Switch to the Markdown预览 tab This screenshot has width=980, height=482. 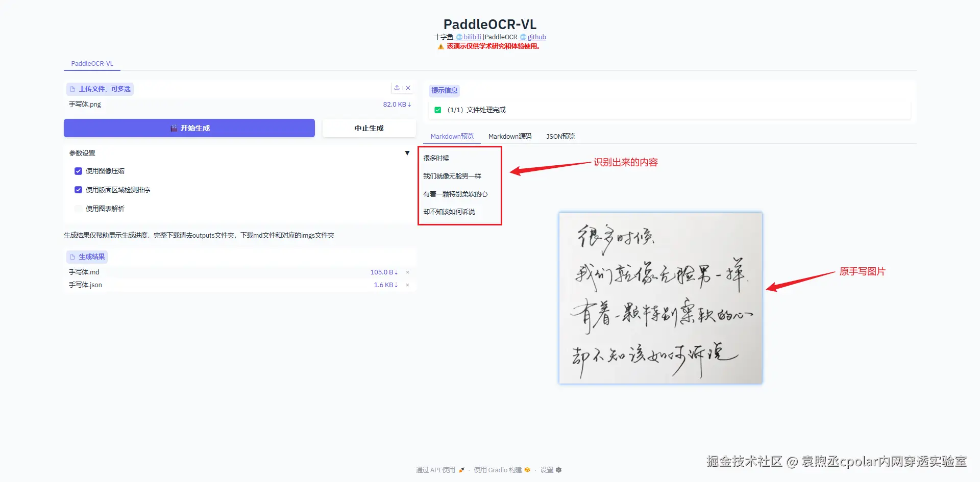point(452,136)
